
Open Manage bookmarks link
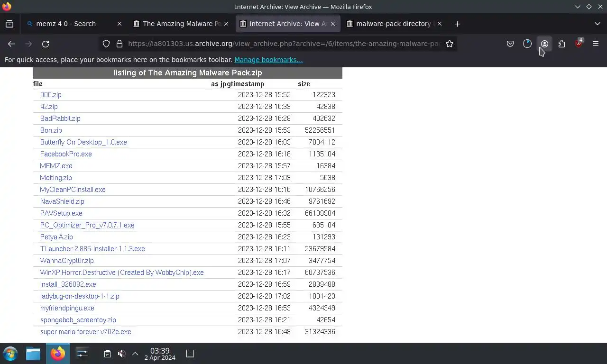tap(268, 60)
